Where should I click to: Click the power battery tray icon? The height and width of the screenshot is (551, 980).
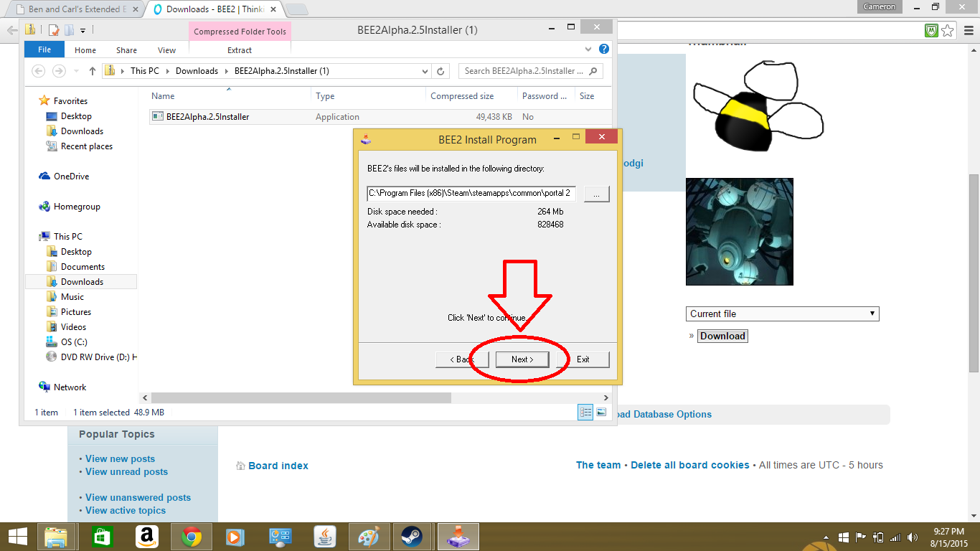click(x=878, y=537)
